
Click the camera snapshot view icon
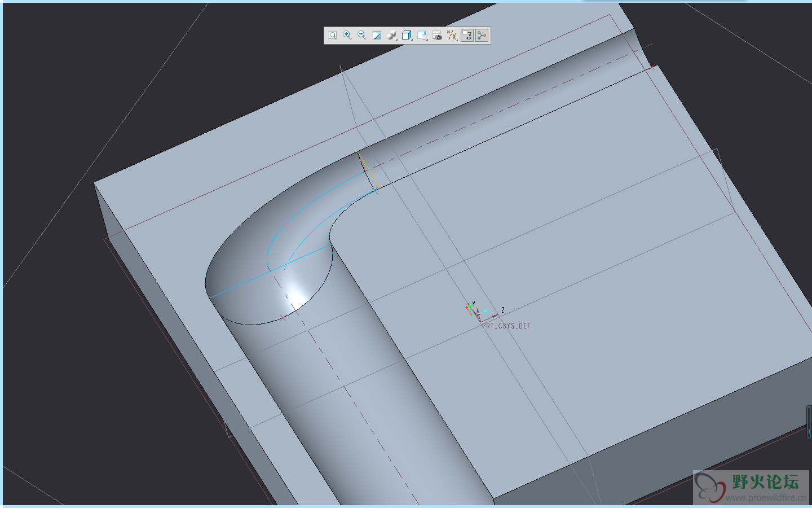(437, 36)
